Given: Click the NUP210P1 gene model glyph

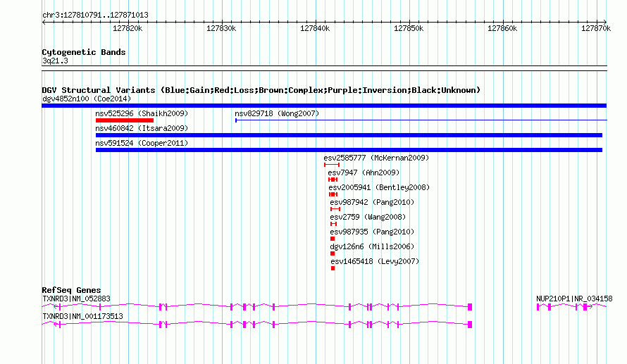Looking at the screenshot, I should click(571, 307).
